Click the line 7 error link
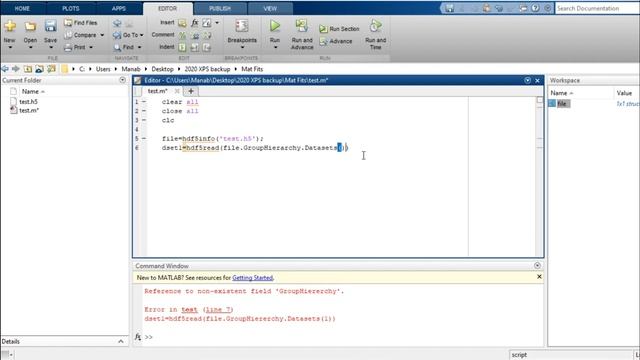The height and width of the screenshot is (360, 640). point(218,310)
